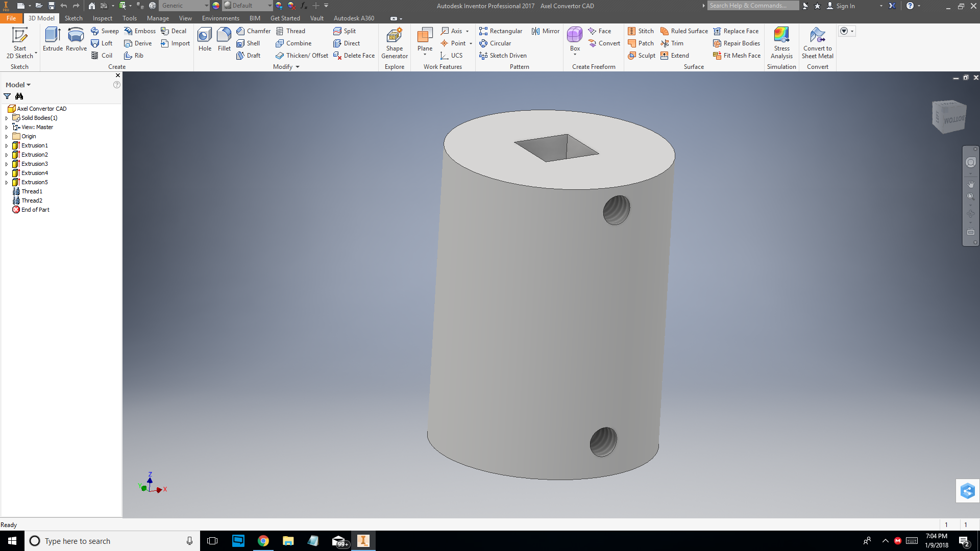Switch to the Inspect ribbon tab

tap(102, 18)
